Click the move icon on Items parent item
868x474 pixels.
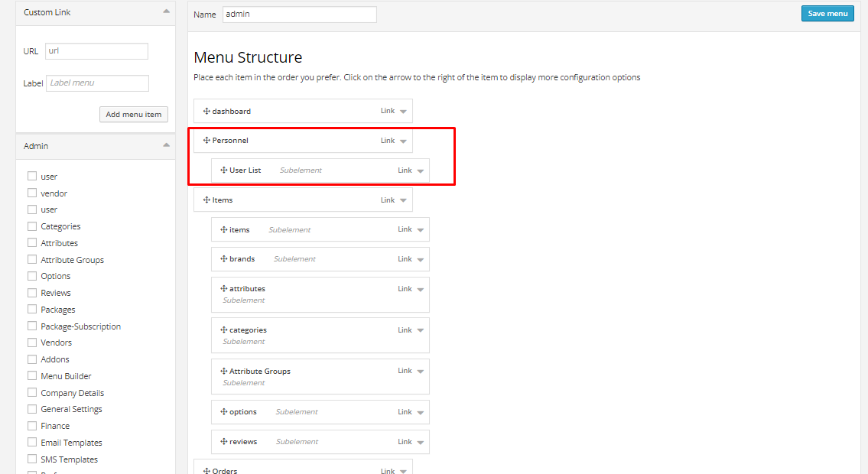tap(206, 200)
